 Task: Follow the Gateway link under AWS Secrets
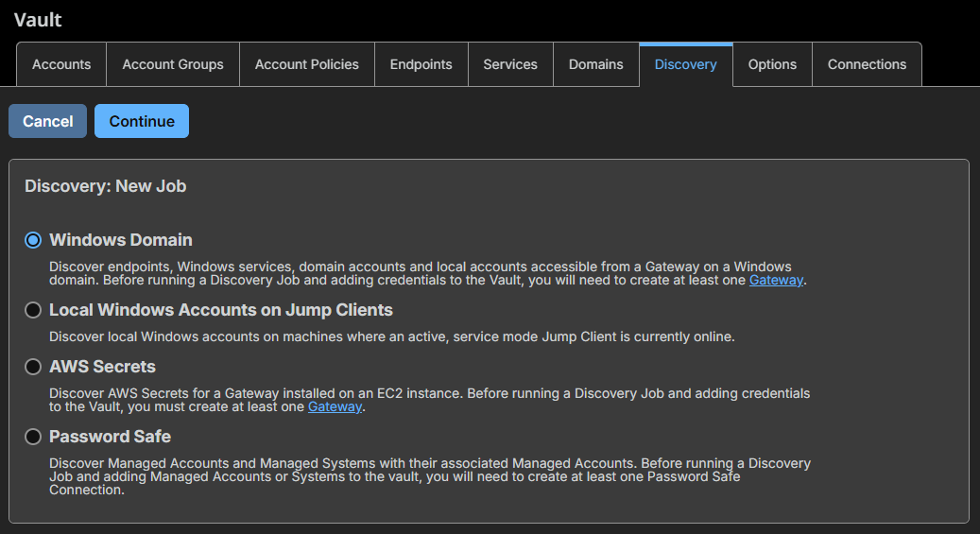pos(335,406)
